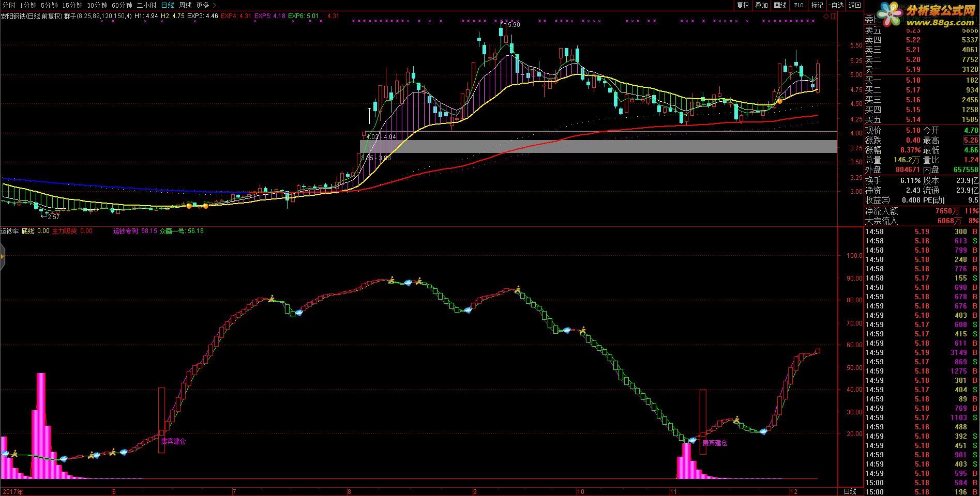Click the 标记 mark button
This screenshot has width=980, height=496.
[817, 5]
